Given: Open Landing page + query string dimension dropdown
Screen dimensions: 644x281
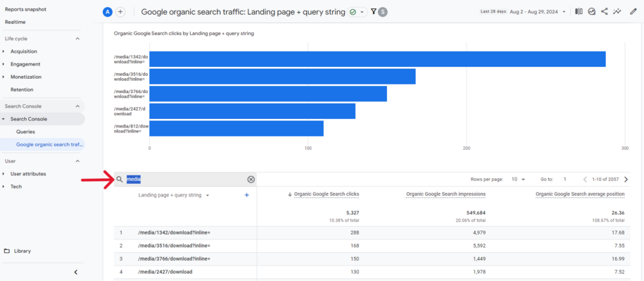Looking at the screenshot, I should click(174, 196).
